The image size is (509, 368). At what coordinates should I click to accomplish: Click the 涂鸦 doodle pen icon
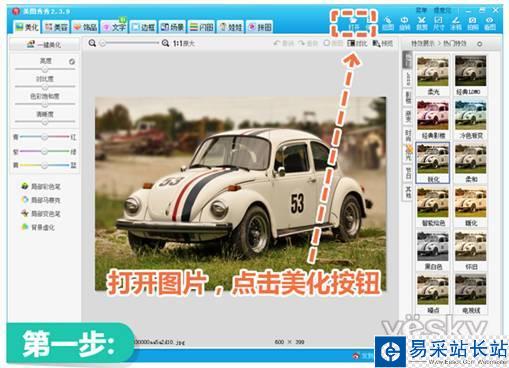coord(388,24)
